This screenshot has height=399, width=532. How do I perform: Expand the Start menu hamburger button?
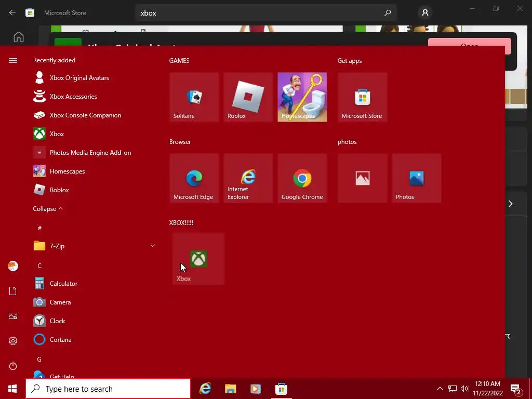[x=13, y=60]
